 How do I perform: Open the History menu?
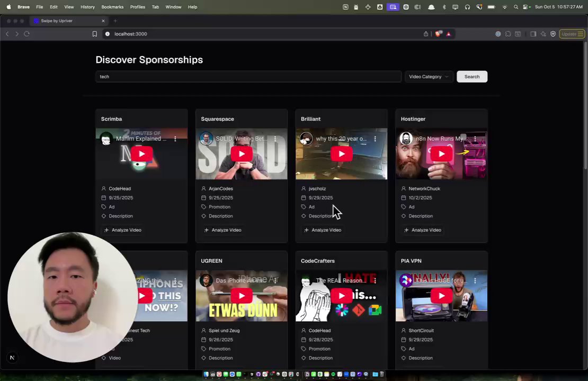click(87, 7)
